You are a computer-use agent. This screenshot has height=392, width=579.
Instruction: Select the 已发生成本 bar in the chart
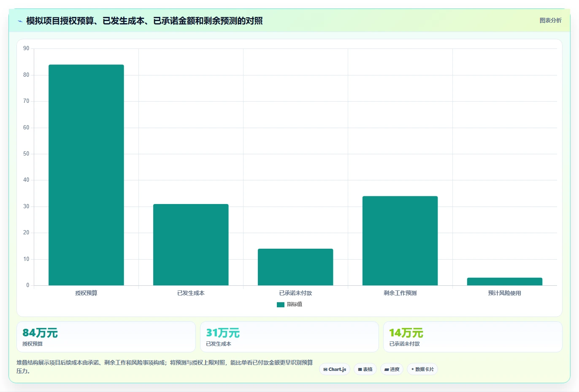191,244
